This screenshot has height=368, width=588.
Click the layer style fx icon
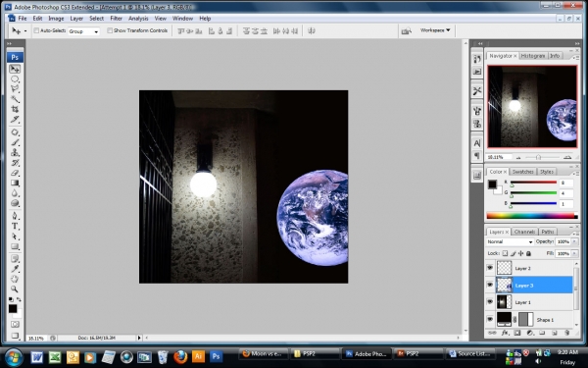pyautogui.click(x=505, y=333)
